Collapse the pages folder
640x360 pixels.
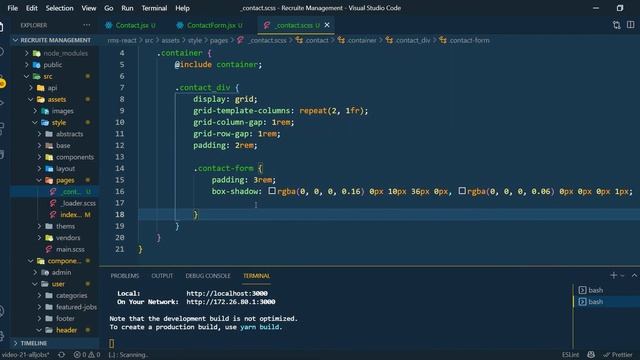tap(65, 180)
